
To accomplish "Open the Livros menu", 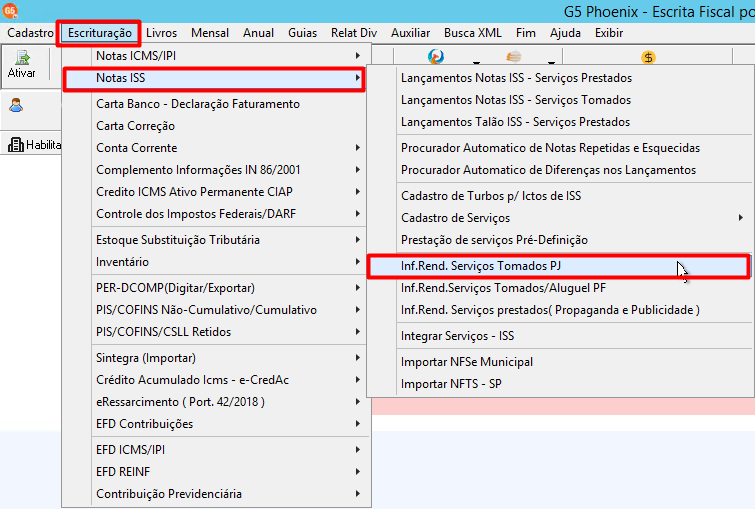I will pyautogui.click(x=161, y=33).
